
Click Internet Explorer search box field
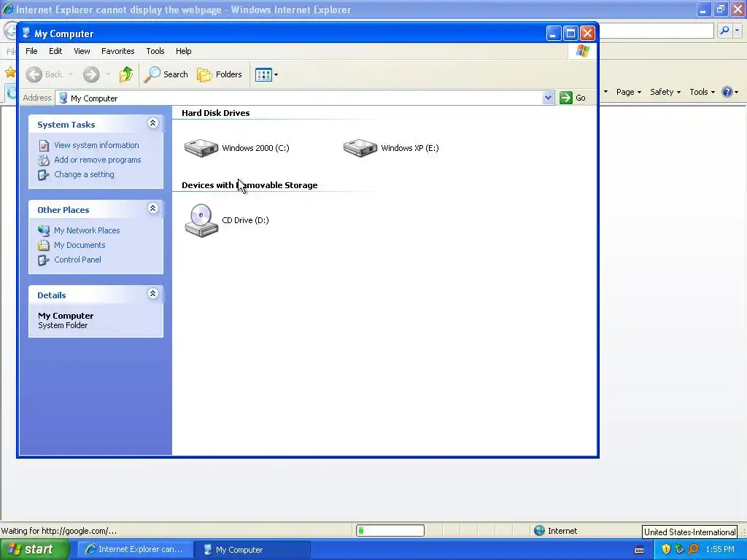[657, 31]
